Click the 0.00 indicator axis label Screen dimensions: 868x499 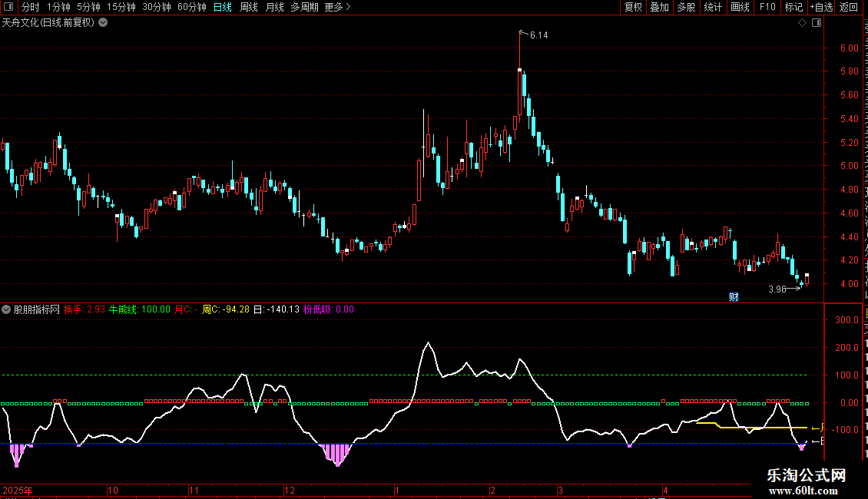click(x=849, y=403)
